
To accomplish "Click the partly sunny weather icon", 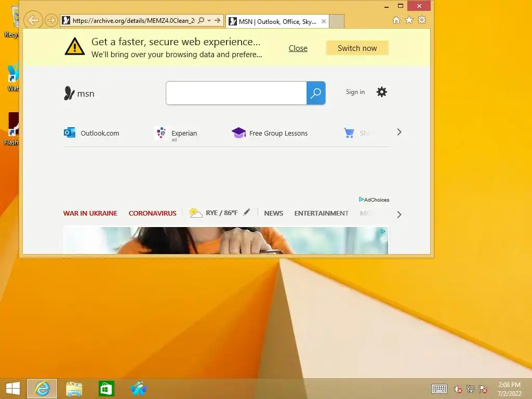I will pyautogui.click(x=195, y=212).
